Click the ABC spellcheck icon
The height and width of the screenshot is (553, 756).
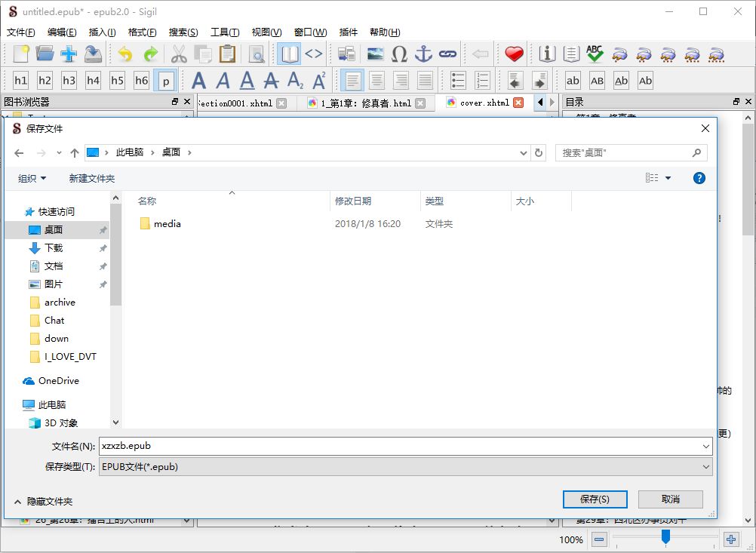pos(595,54)
